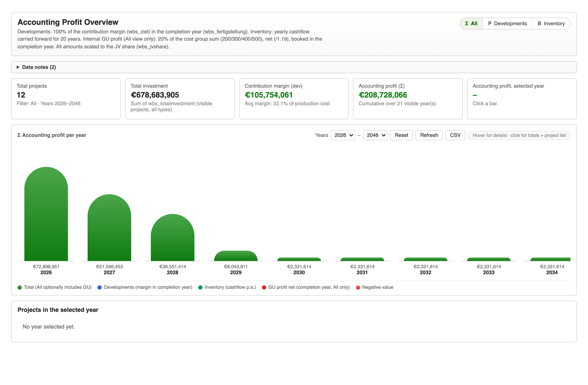Screen dimensions: 588x385
Task: Switch to the B Inventory tab
Action: [551, 24]
